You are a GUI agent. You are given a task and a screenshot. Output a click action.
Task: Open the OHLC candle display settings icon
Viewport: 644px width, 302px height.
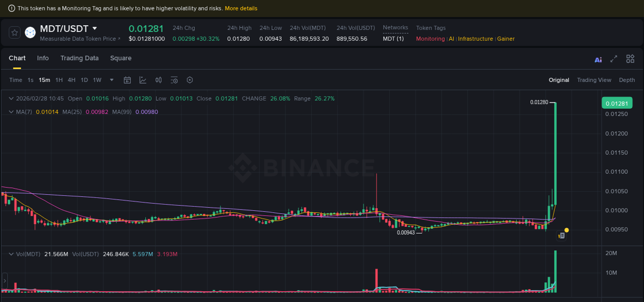pyautogui.click(x=159, y=80)
